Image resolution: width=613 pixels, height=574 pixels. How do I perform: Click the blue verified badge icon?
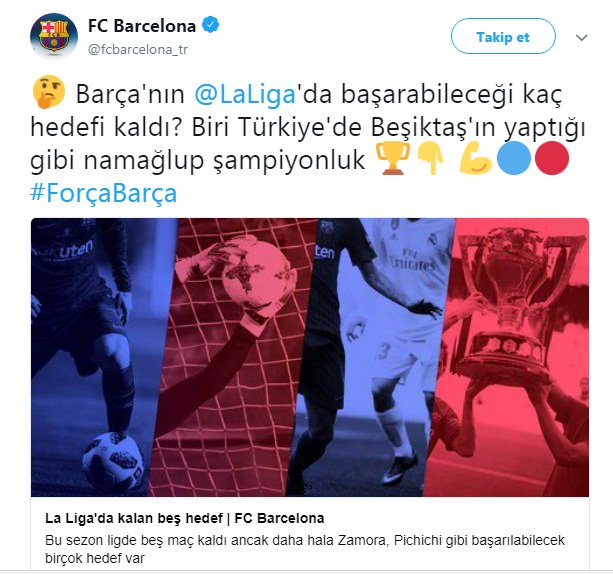210,25
